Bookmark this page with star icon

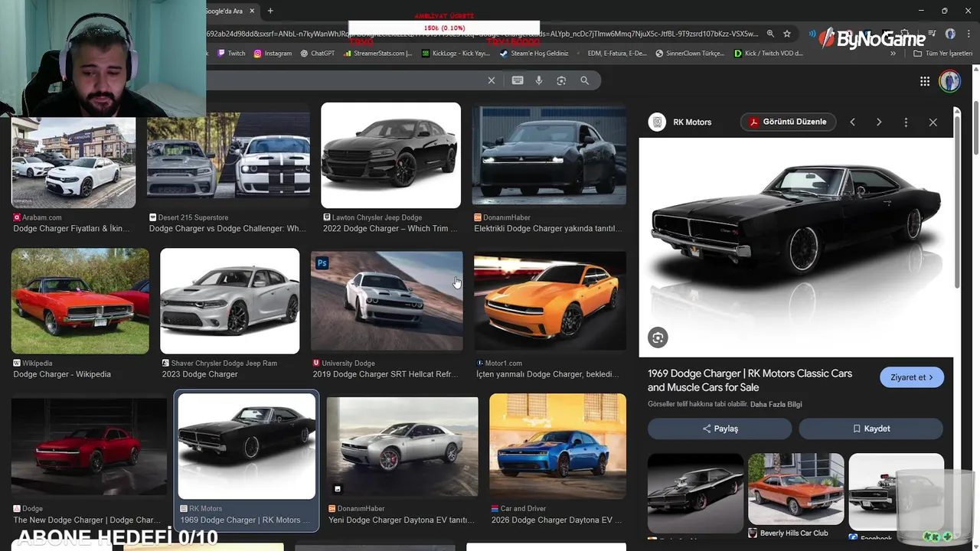787,34
